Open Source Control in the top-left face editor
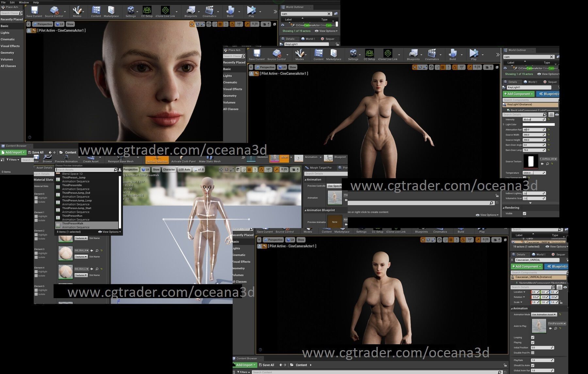The image size is (588, 374). click(x=54, y=12)
